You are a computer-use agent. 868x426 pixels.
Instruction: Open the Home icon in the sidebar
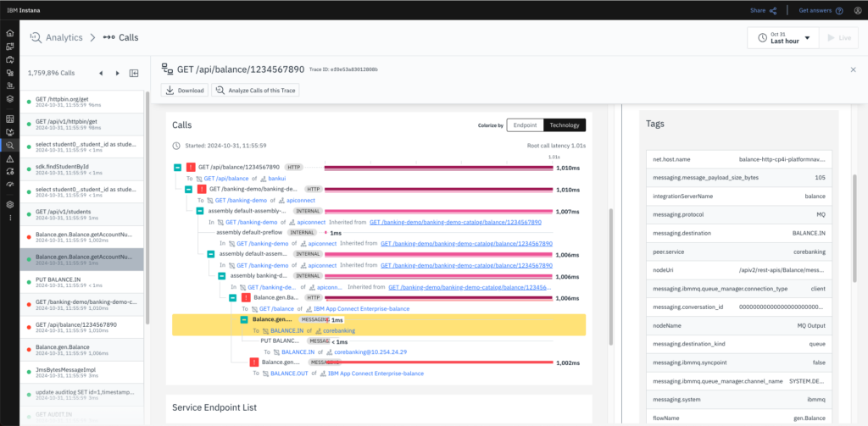[9, 33]
